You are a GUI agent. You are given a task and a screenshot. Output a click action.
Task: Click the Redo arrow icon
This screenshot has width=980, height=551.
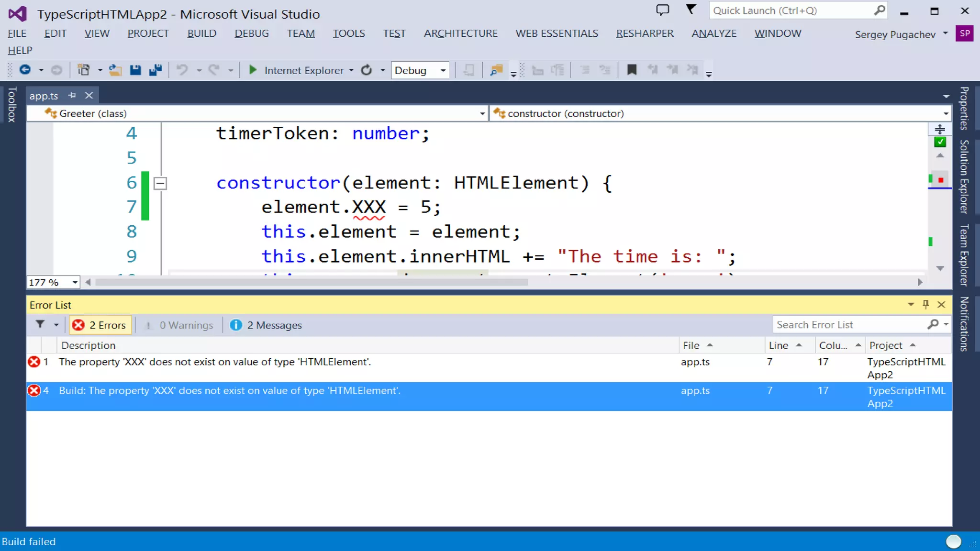click(214, 70)
